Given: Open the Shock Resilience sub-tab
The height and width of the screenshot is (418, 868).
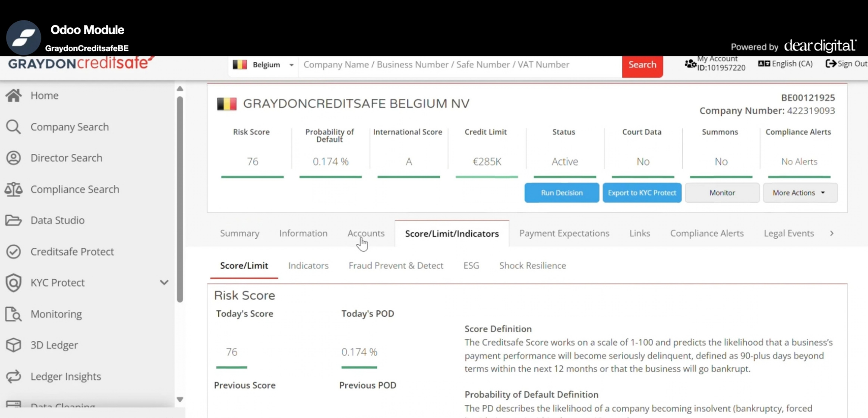Looking at the screenshot, I should [x=532, y=265].
